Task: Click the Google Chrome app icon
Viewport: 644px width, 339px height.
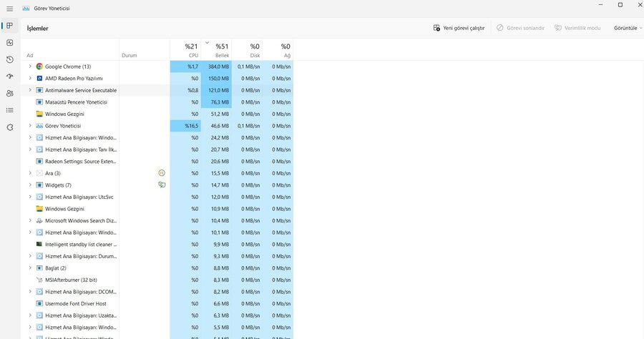Action: pyautogui.click(x=39, y=67)
